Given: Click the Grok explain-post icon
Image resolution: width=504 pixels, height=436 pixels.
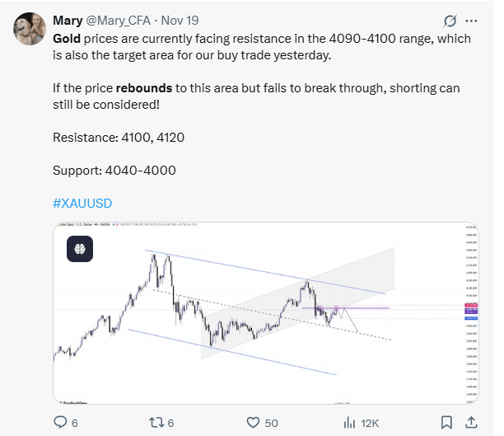Looking at the screenshot, I should (450, 21).
